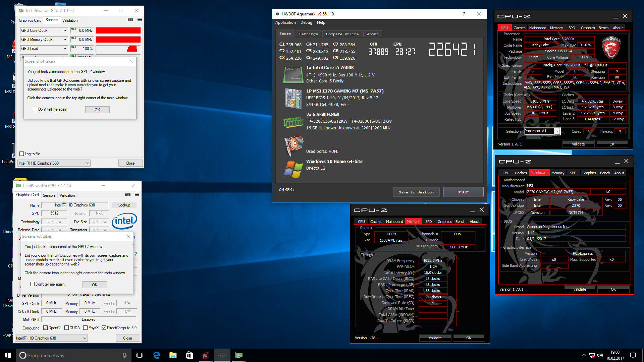Click the volume icon in system tray

click(600, 355)
